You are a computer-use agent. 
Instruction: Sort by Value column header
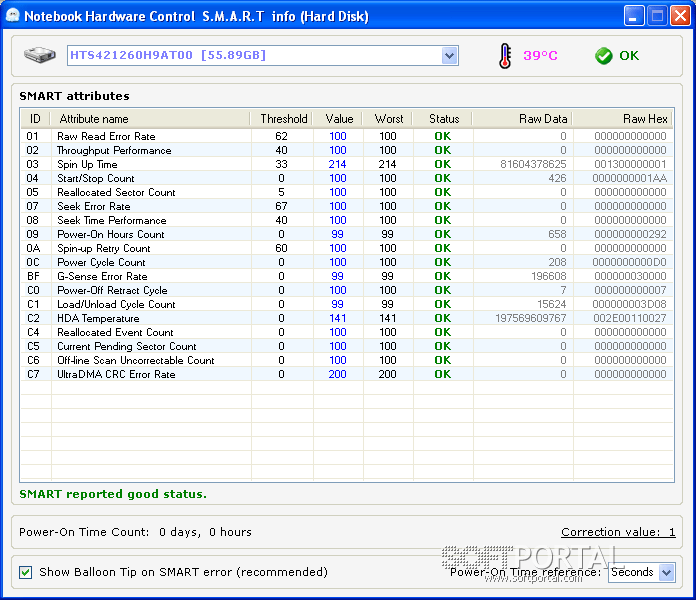(x=338, y=119)
